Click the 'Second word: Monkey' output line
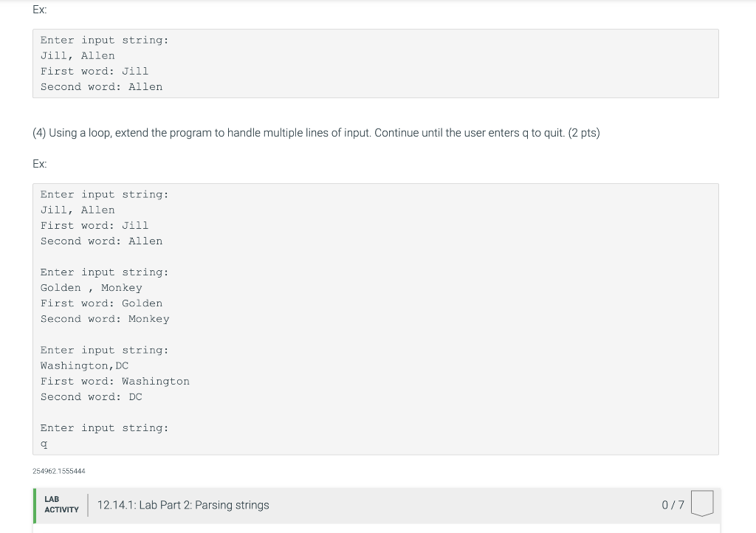Image resolution: width=756 pixels, height=533 pixels. pos(105,319)
